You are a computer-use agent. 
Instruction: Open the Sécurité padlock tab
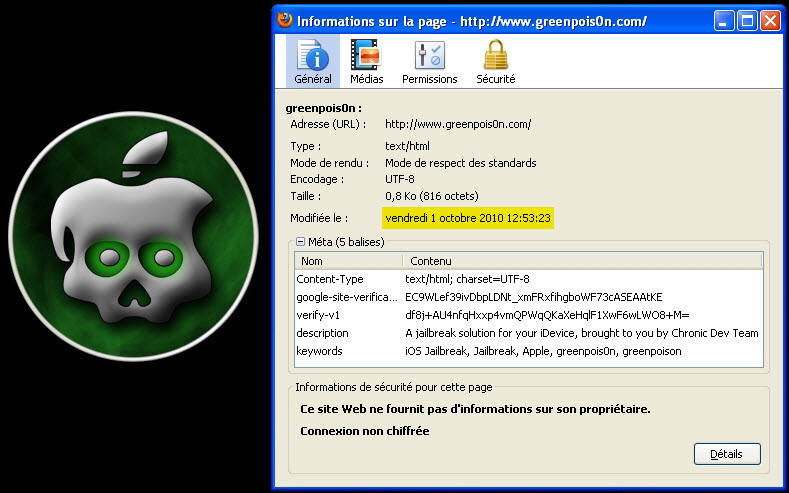(496, 61)
